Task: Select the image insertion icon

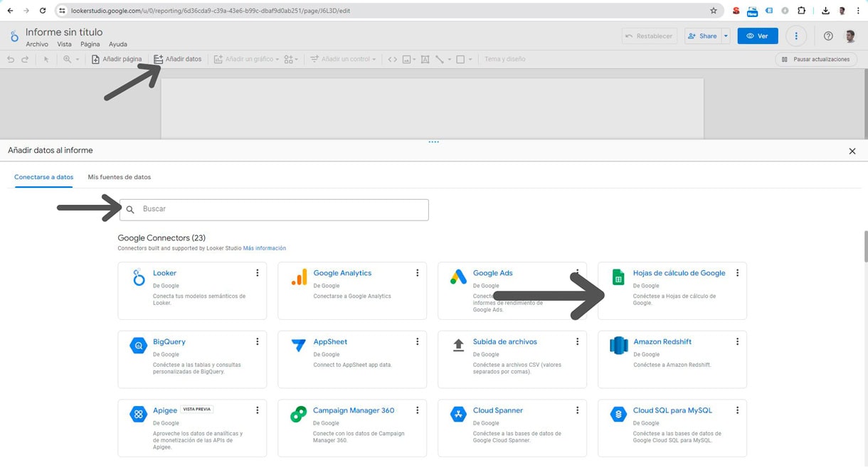Action: coord(406,59)
